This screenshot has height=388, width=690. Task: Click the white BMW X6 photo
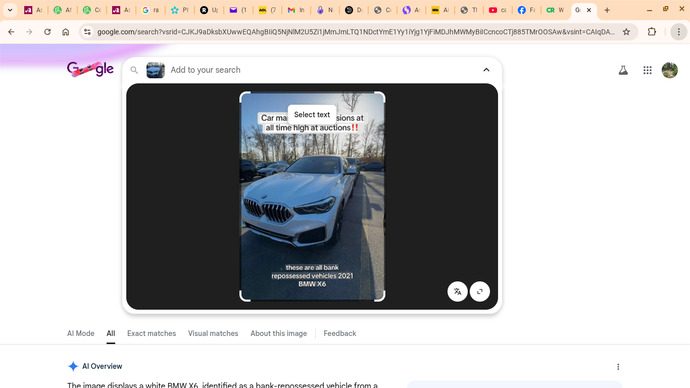pos(312,196)
